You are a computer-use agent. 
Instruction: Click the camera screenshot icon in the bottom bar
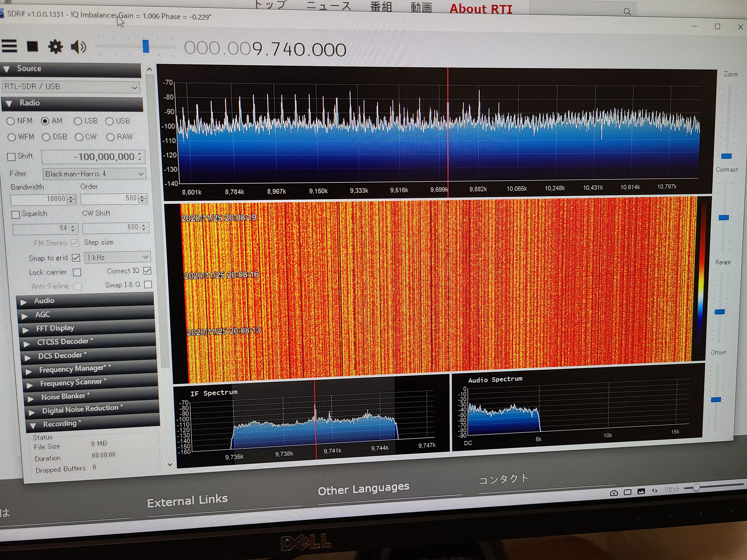(614, 493)
